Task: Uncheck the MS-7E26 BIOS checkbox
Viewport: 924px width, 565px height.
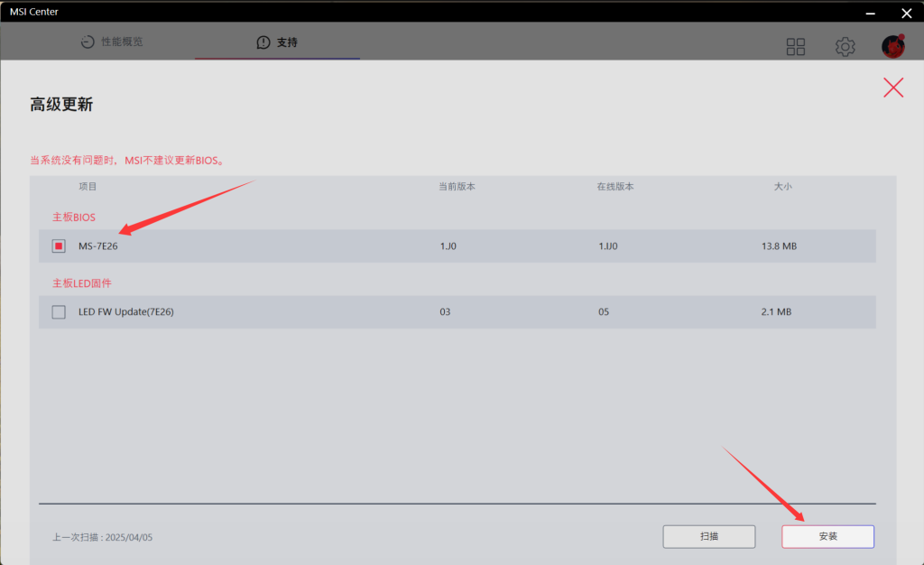Action: pyautogui.click(x=59, y=245)
